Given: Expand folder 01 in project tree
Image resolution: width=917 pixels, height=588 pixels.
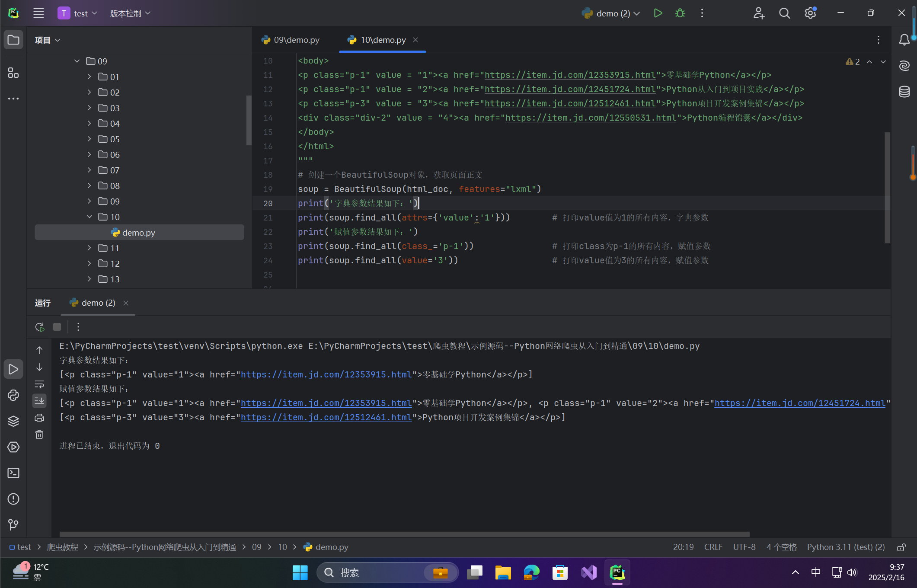Looking at the screenshot, I should (89, 77).
